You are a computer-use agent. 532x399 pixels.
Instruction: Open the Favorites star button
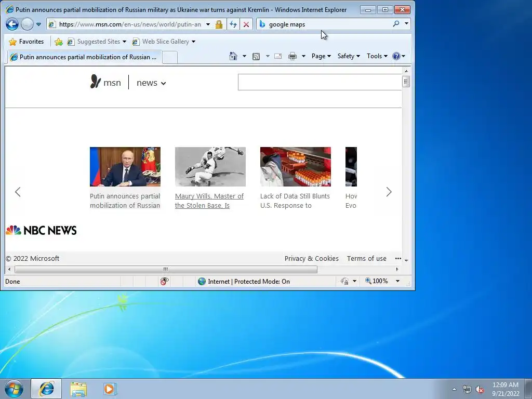coord(26,42)
